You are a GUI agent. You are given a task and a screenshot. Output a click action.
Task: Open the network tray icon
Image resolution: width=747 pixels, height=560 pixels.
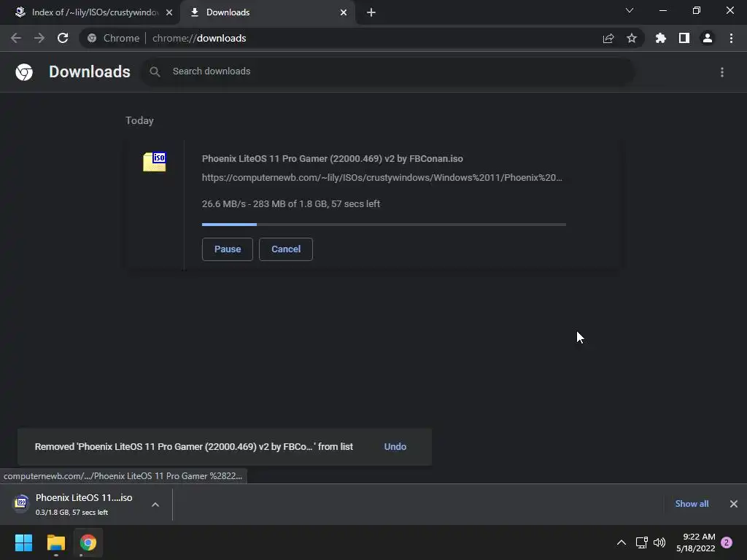641,542
